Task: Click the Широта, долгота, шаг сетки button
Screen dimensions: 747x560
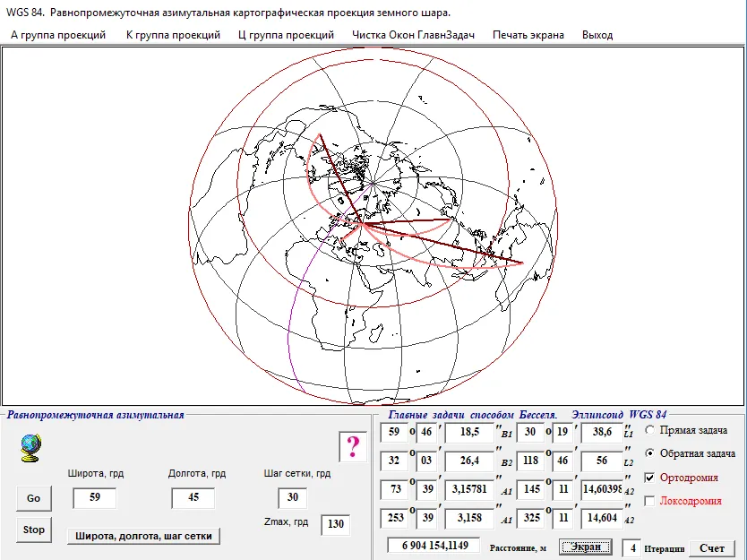Action: [x=143, y=536]
